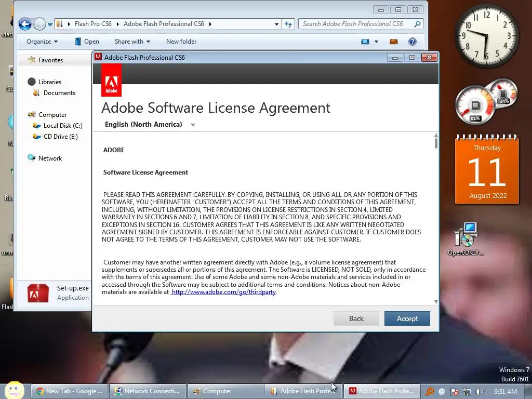Viewport: 532px width, 399px height.
Task: Open the Explorer recent locations dropdown arrow
Action: click(x=50, y=24)
